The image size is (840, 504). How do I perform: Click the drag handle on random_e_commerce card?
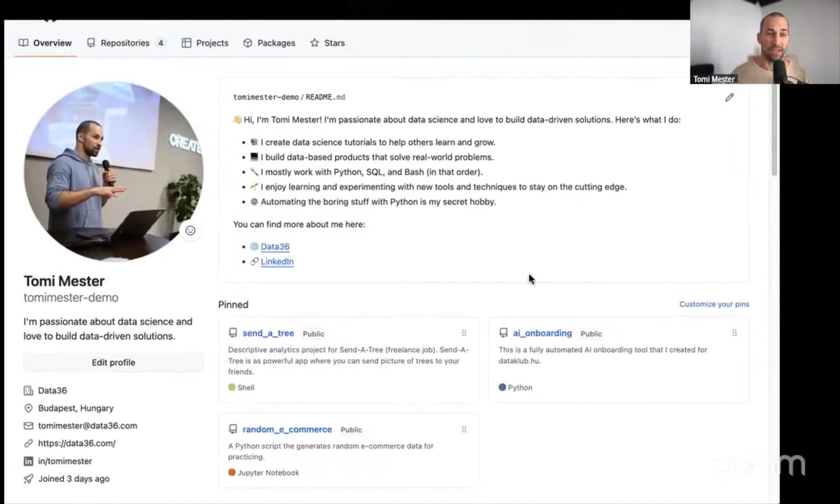(464, 429)
